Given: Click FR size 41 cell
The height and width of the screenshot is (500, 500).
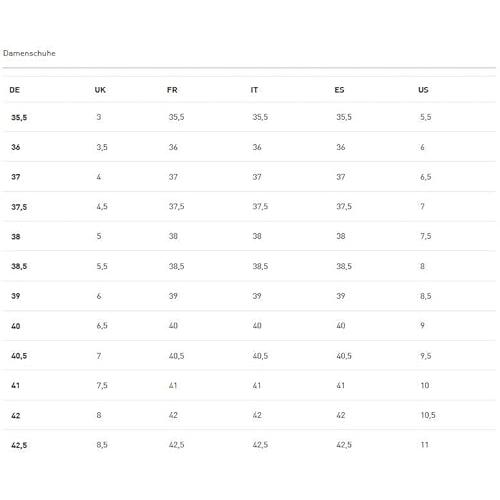Looking at the screenshot, I should 173,386.
